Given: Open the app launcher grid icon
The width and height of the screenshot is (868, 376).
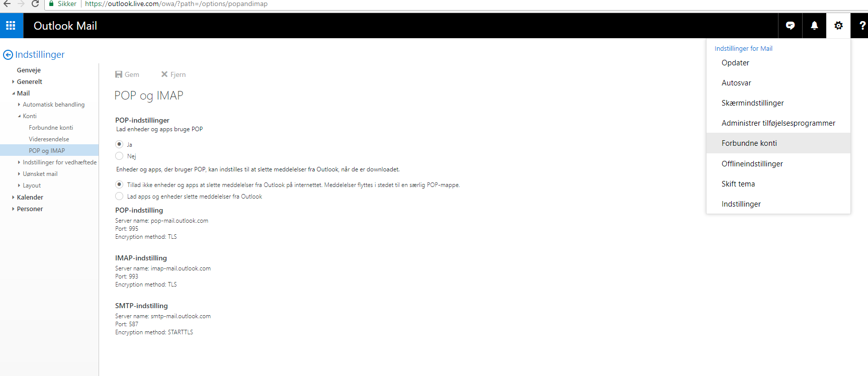Looking at the screenshot, I should point(11,26).
